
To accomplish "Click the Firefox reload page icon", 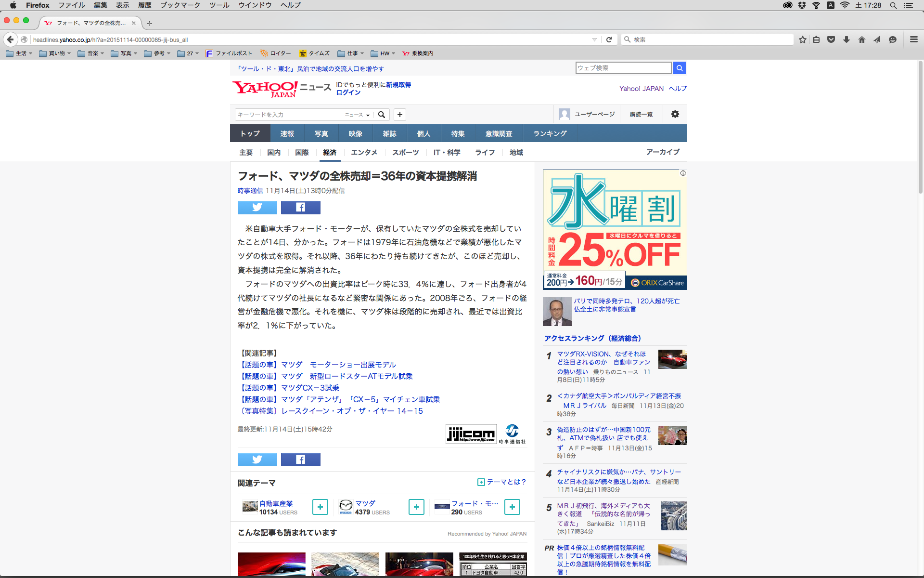I will click(x=609, y=39).
